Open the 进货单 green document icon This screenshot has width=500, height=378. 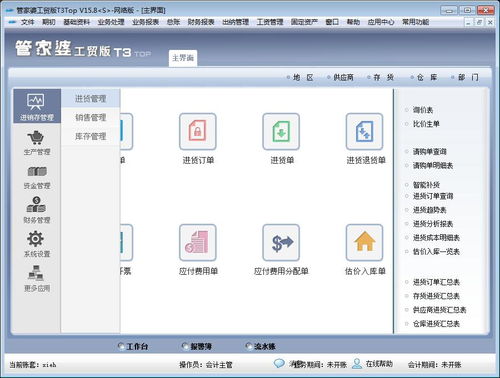(281, 131)
